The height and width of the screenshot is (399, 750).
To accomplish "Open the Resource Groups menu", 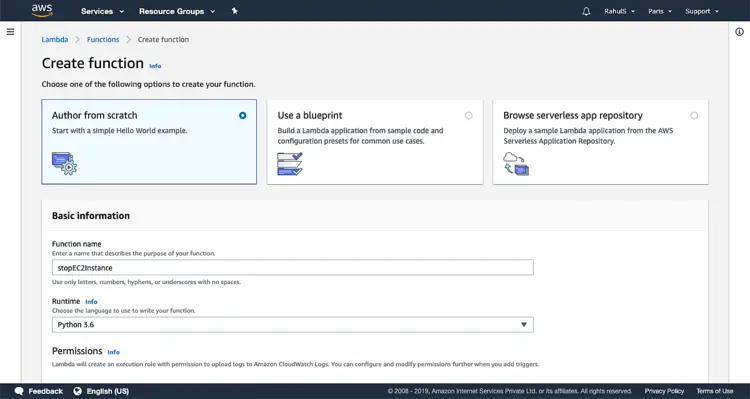I will click(177, 11).
